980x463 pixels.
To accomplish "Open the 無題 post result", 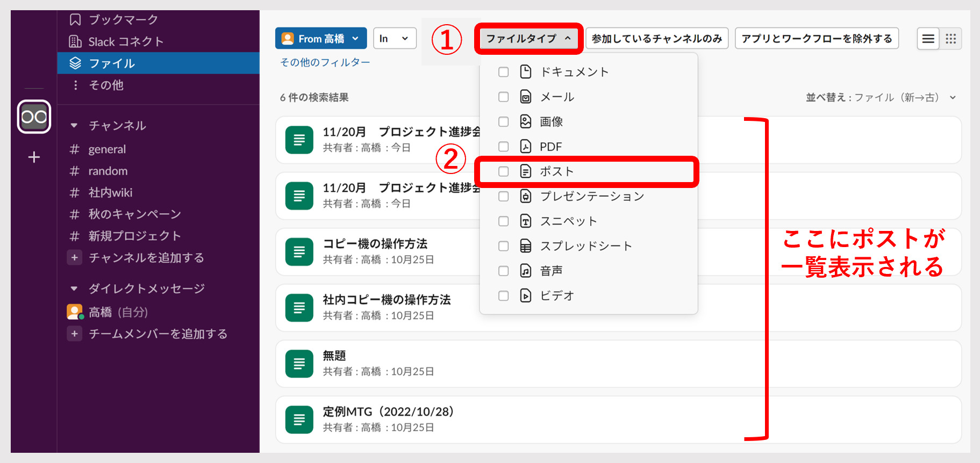I will pos(618,364).
